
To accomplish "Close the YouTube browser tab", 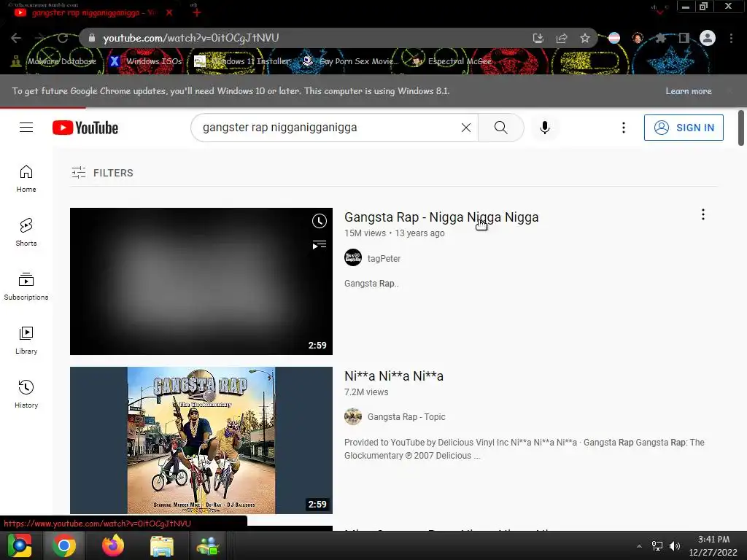I will click(x=169, y=13).
